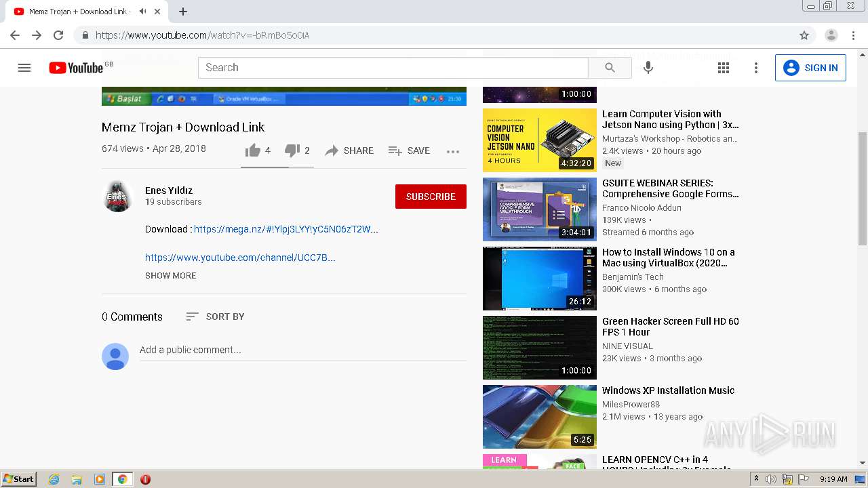Click the taskbar clock 9:19 AM
Screen dimensions: 868x488
833,479
